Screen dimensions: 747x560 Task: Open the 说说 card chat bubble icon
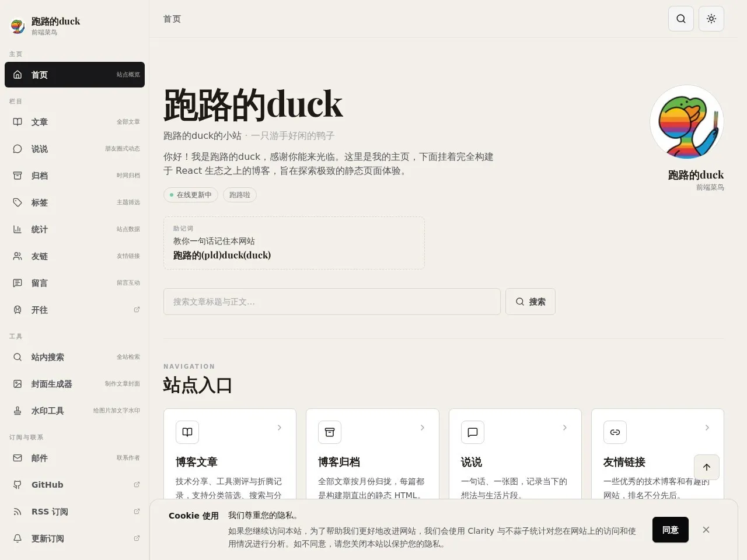473,432
